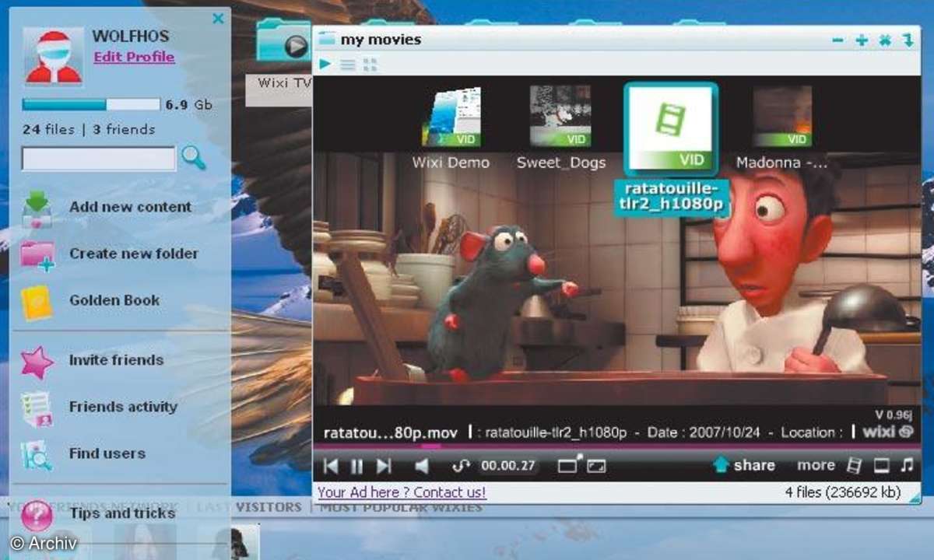Click the wixi logo in player
The image size is (934, 560).
(889, 432)
